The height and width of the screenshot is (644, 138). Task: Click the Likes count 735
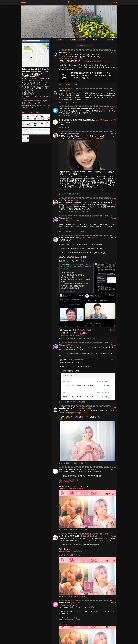48,108
